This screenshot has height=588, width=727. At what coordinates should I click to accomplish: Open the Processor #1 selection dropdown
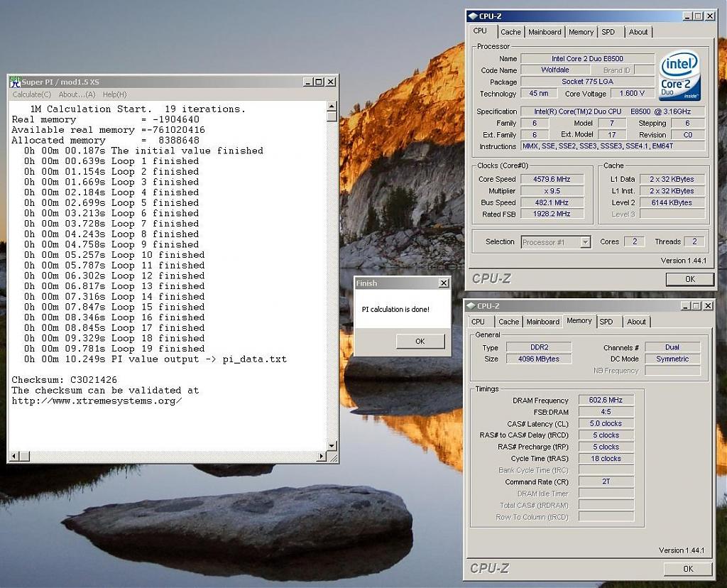586,242
